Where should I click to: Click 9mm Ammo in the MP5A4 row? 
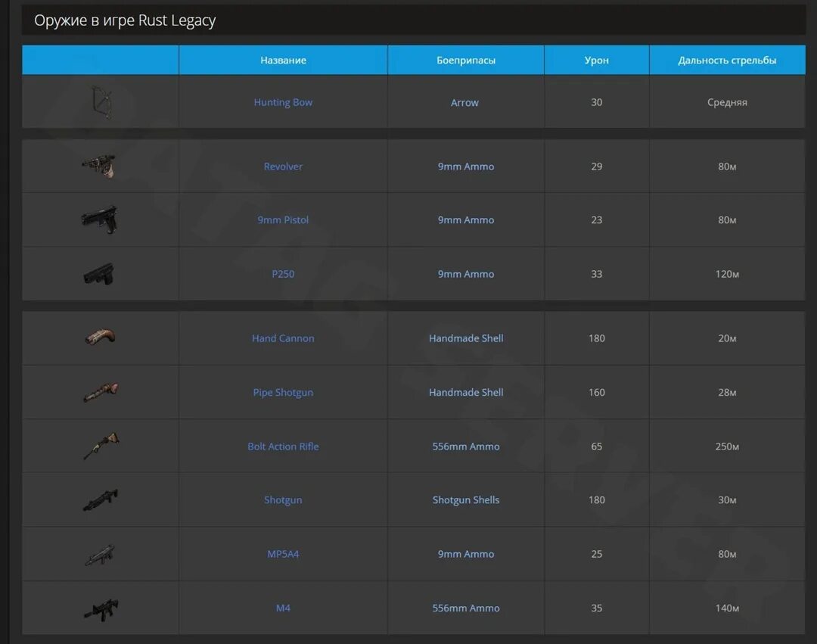(x=466, y=554)
